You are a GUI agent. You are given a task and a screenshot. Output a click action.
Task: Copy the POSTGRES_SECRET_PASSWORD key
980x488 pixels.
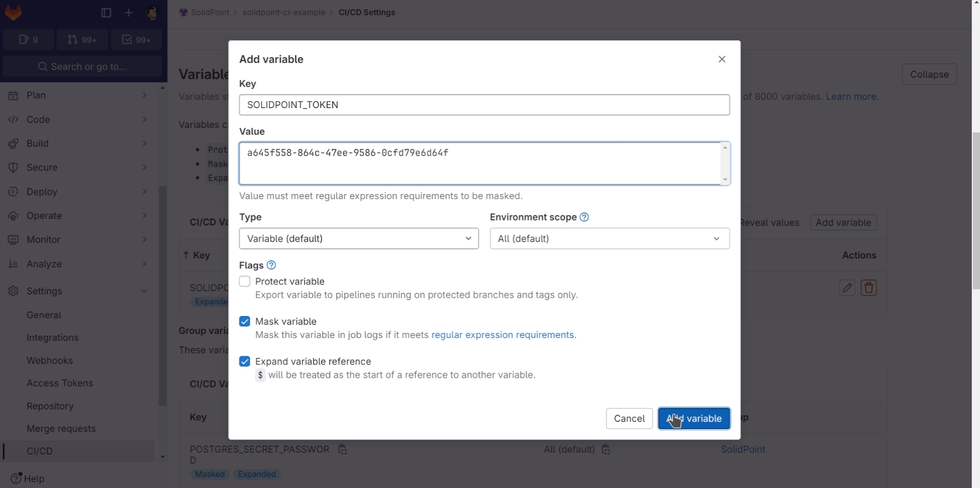pos(343,449)
